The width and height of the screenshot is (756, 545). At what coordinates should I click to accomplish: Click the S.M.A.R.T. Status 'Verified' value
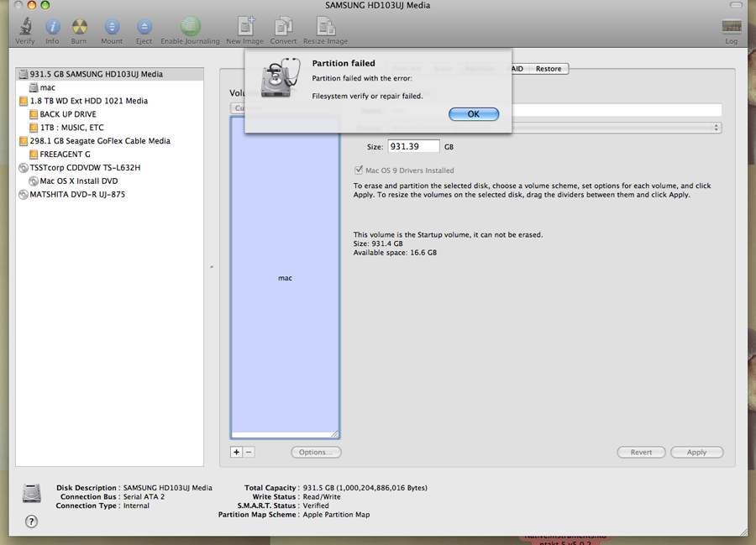pyautogui.click(x=316, y=506)
